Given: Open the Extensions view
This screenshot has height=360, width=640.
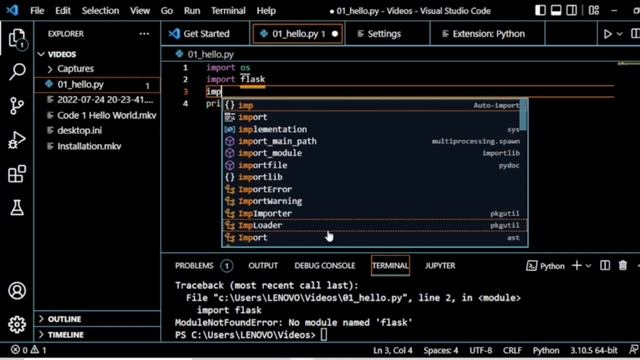Looking at the screenshot, I should pos(17,174).
